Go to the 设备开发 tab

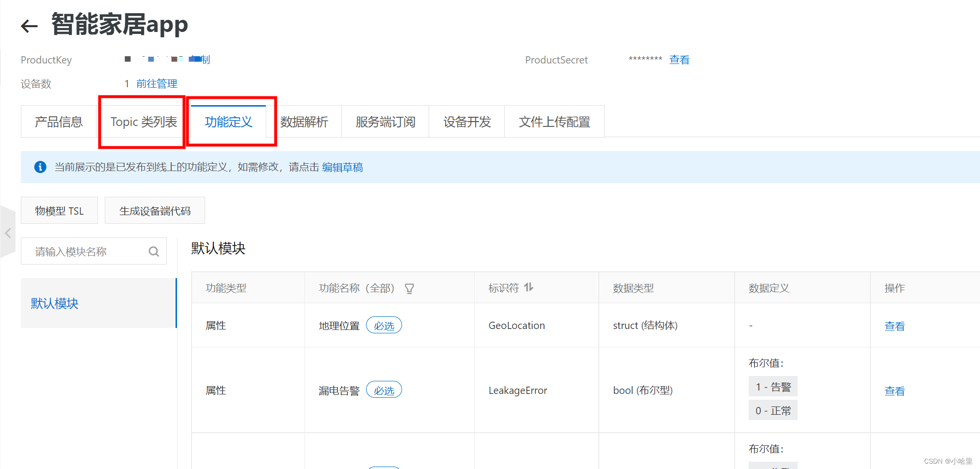467,122
